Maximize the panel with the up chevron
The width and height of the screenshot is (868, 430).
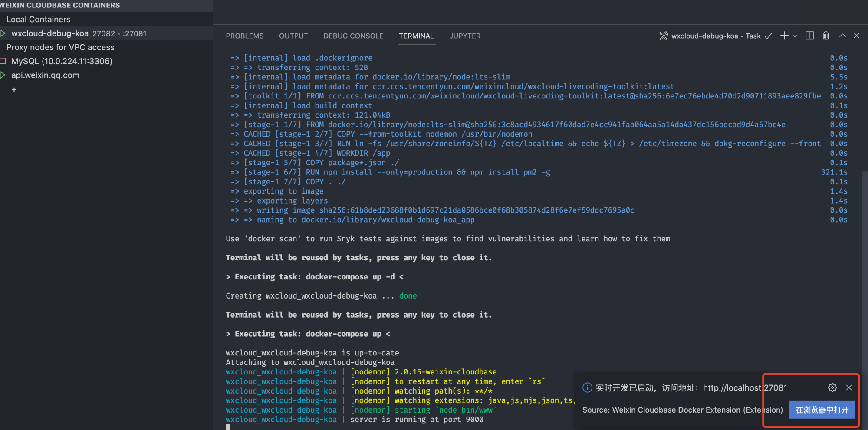[842, 36]
